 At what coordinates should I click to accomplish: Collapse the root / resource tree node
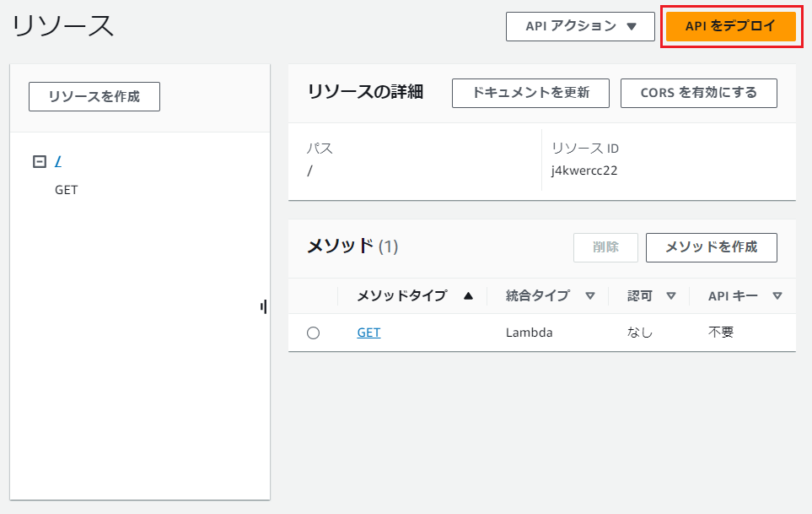coord(40,162)
